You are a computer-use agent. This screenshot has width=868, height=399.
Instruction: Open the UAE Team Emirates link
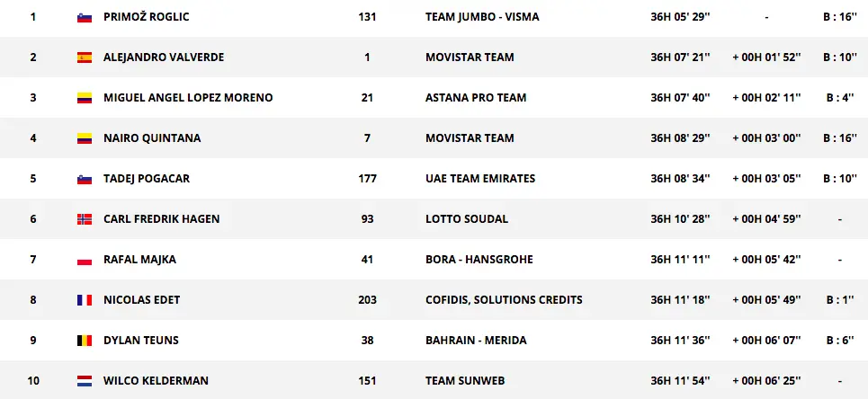[480, 179]
